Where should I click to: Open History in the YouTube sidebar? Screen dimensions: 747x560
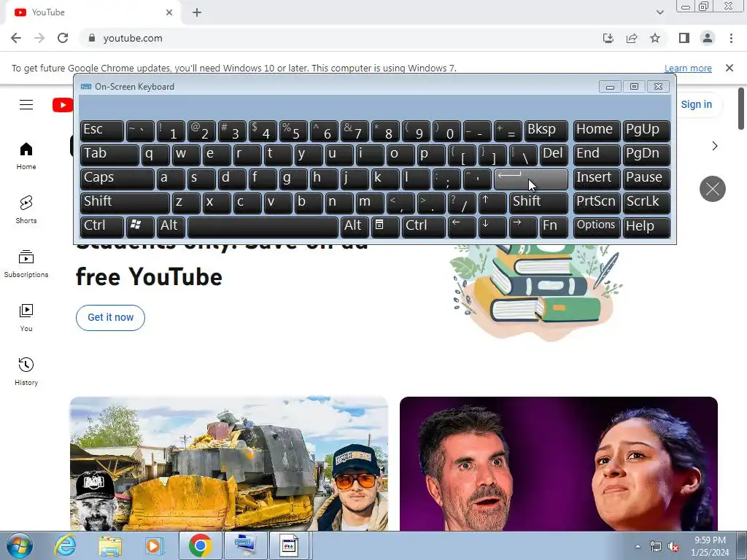[26, 372]
